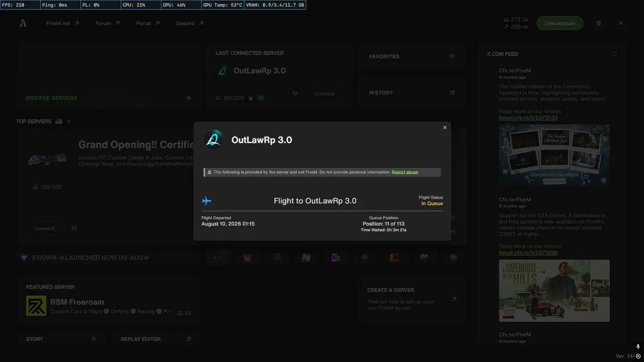
Task: Click the GPU Temp: 53°C overlay readout
Action: pos(222,5)
